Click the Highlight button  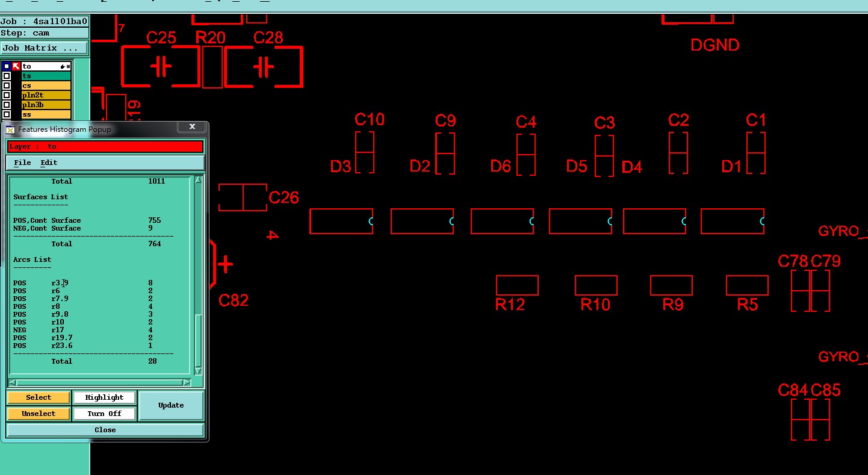coord(104,397)
